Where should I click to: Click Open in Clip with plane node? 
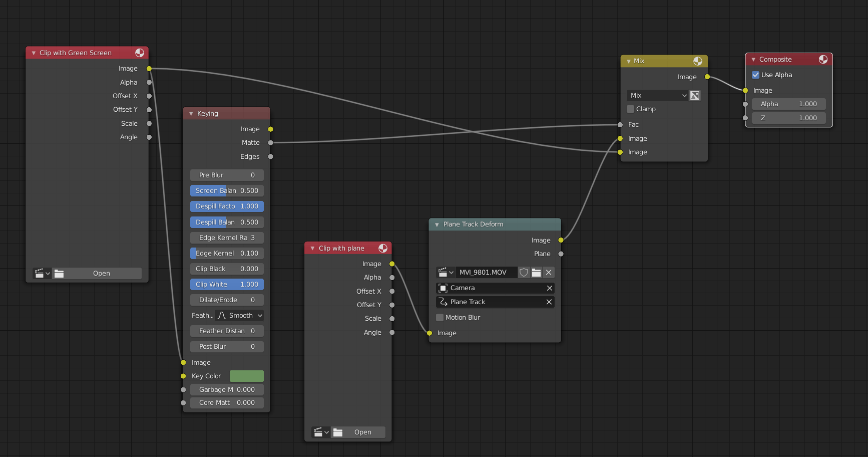pyautogui.click(x=358, y=432)
